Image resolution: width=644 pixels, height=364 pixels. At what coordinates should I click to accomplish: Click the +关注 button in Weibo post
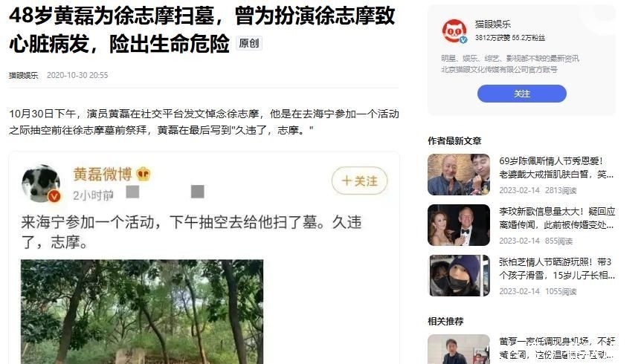coord(359,181)
